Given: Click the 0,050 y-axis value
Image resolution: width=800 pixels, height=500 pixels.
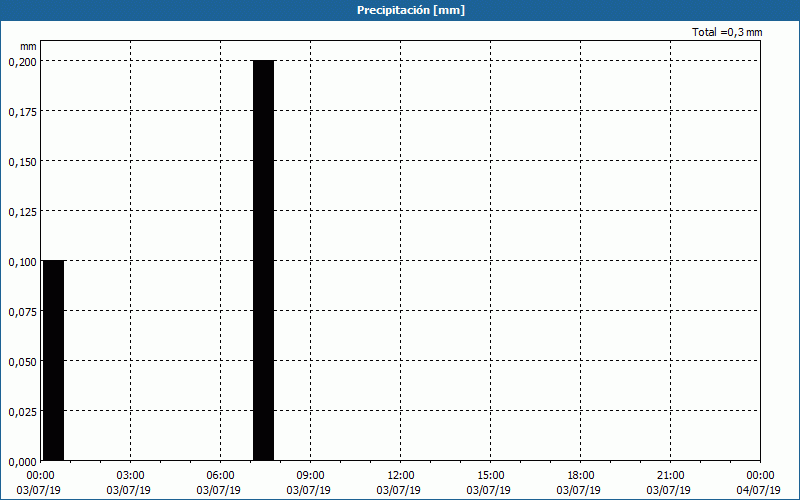Looking at the screenshot, I should [22, 362].
